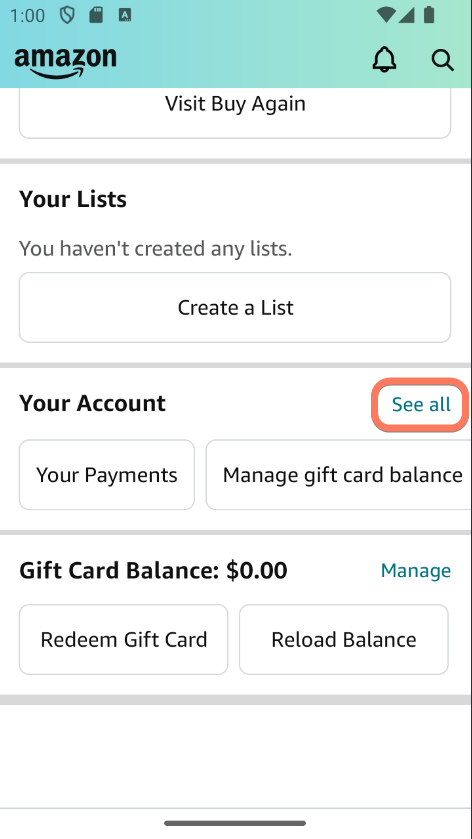Select Manage gift card balance button
Image resolution: width=472 pixels, height=839 pixels.
(x=339, y=475)
